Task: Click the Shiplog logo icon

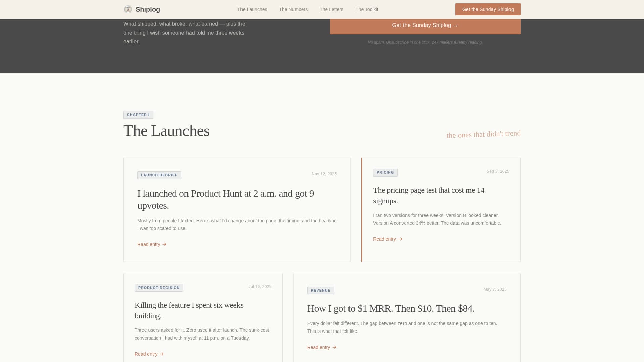Action: click(128, 9)
